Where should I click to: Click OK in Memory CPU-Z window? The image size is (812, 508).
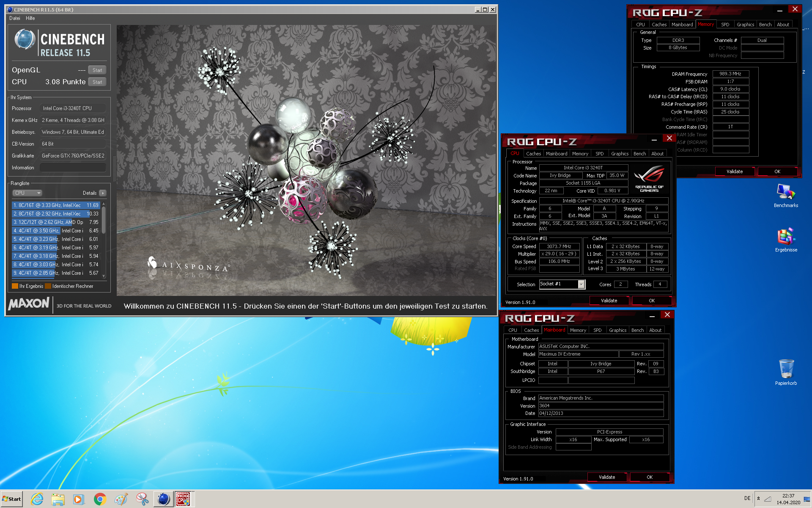777,171
